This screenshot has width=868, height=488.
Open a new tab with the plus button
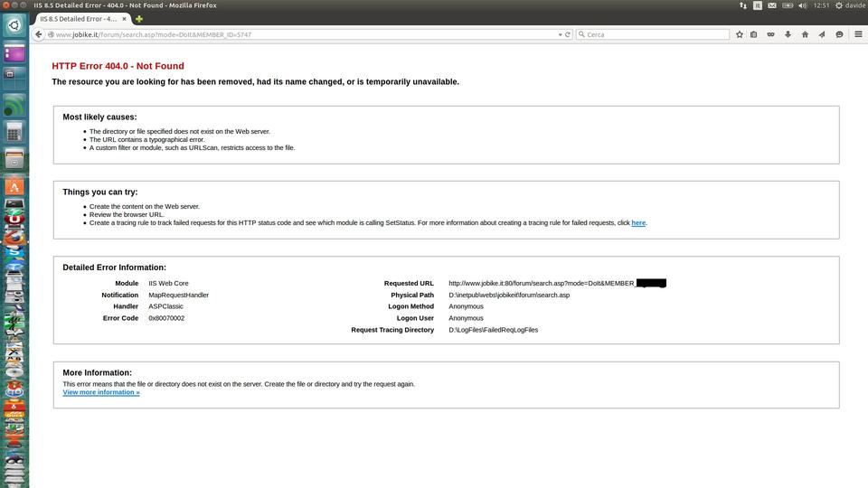click(139, 19)
